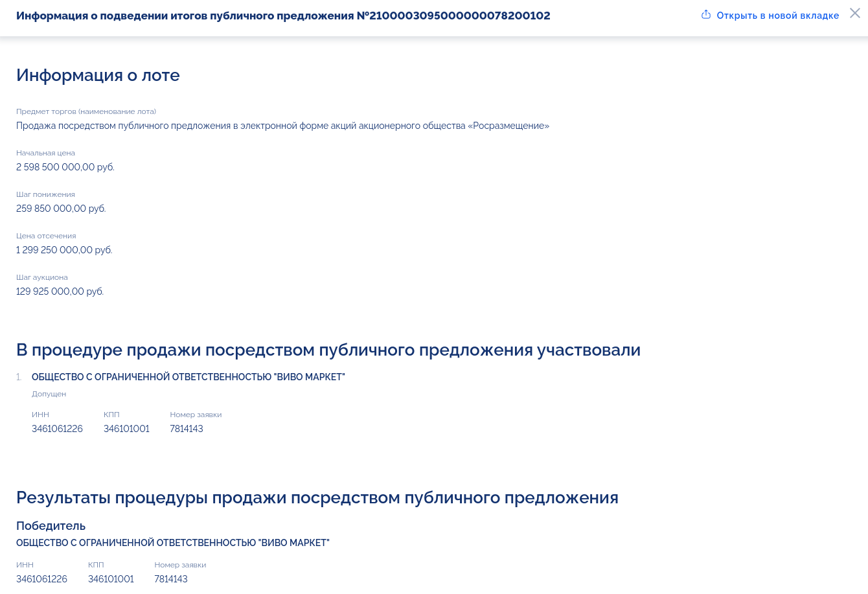Select winner's КПП value under 'Победитель'
This screenshot has height=594, width=868.
[x=111, y=579]
